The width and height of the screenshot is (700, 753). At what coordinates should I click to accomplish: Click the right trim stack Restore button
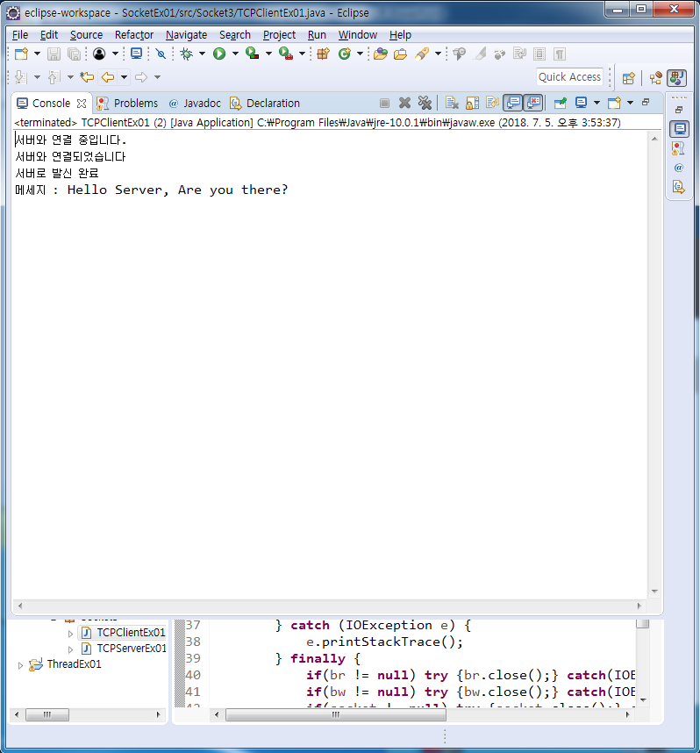(x=679, y=110)
